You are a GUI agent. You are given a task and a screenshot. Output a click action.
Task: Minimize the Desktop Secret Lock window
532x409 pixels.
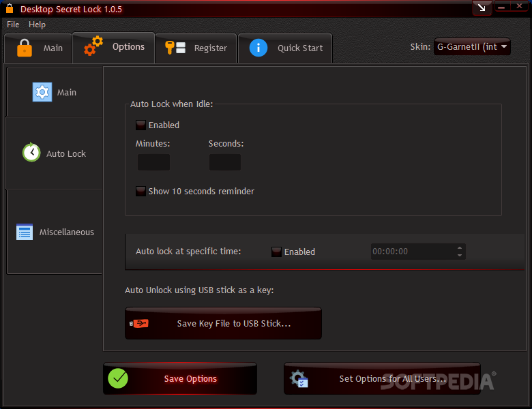(502, 6)
